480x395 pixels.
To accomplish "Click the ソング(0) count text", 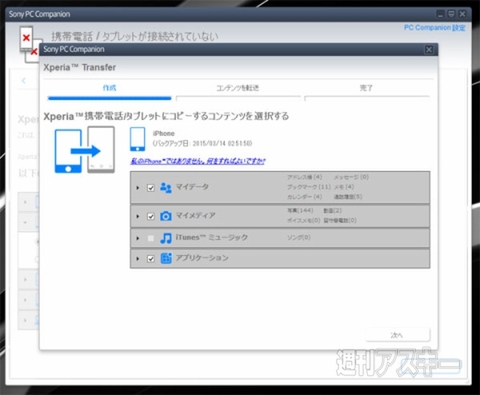I will pyautogui.click(x=299, y=238).
